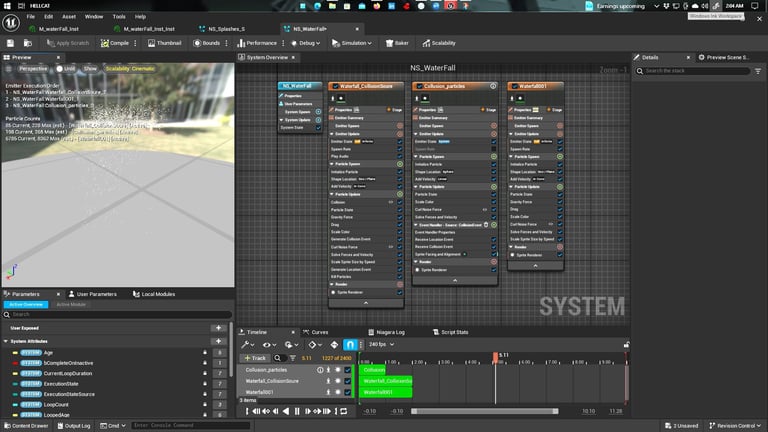Viewport: 768px width, 432px height.
Task: Open the 240 fps dropdown
Action: 381,345
